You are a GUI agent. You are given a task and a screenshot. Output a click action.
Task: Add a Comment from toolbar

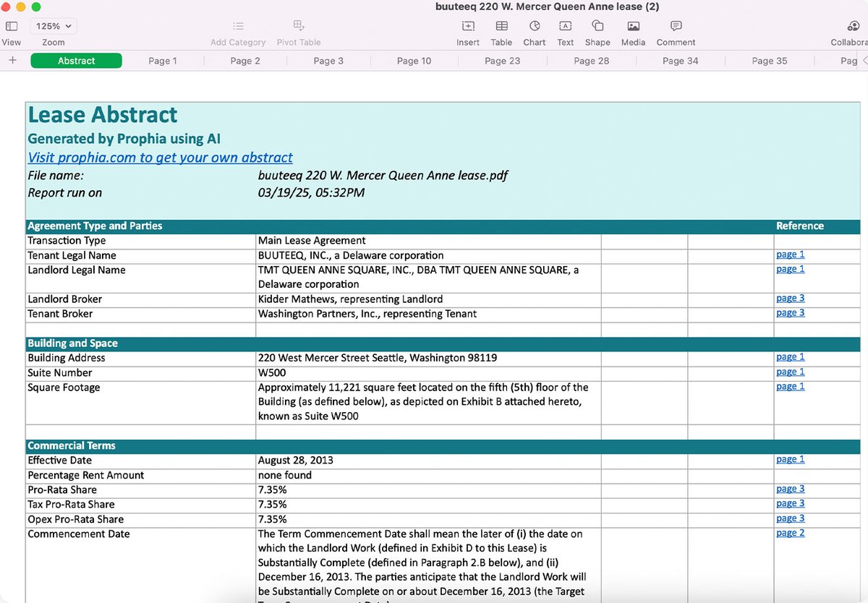(676, 26)
